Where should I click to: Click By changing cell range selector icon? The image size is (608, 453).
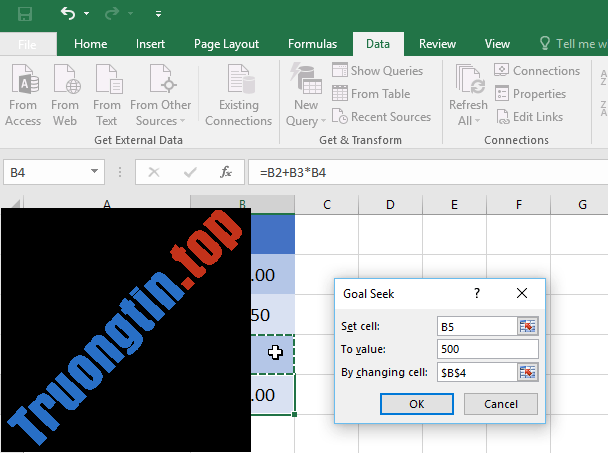click(527, 372)
